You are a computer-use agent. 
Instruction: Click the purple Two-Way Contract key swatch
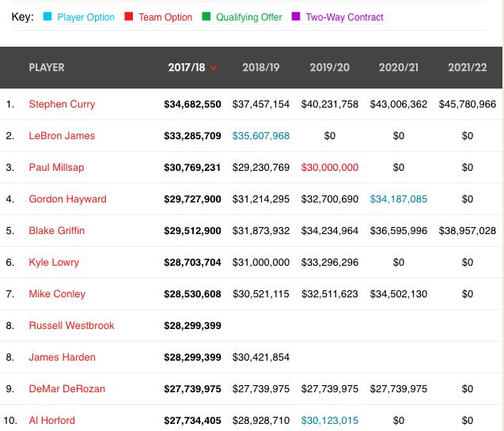[x=295, y=17]
